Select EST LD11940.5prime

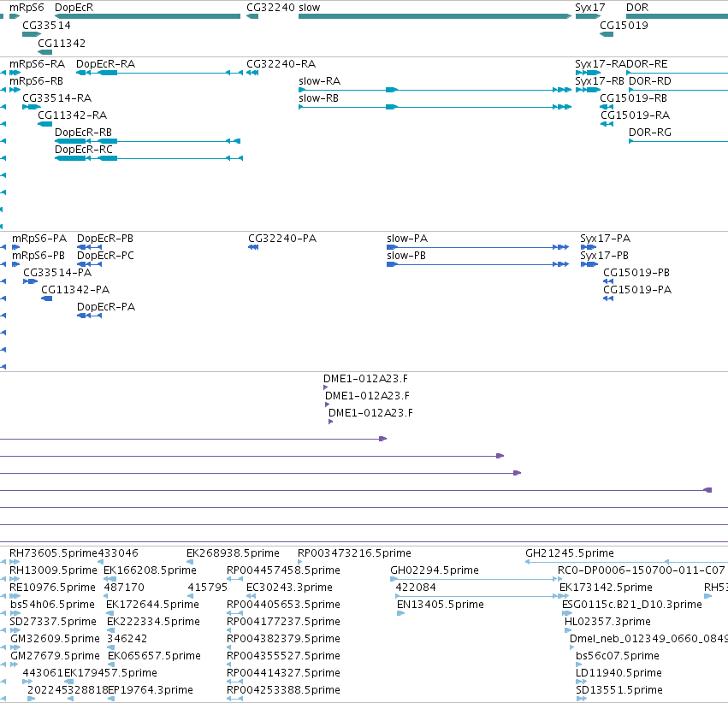pyautogui.click(x=619, y=673)
